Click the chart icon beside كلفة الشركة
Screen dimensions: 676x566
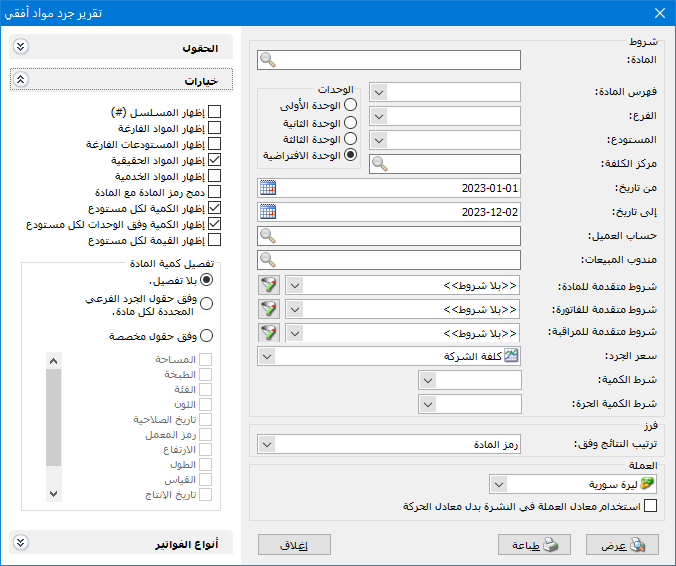coord(511,356)
